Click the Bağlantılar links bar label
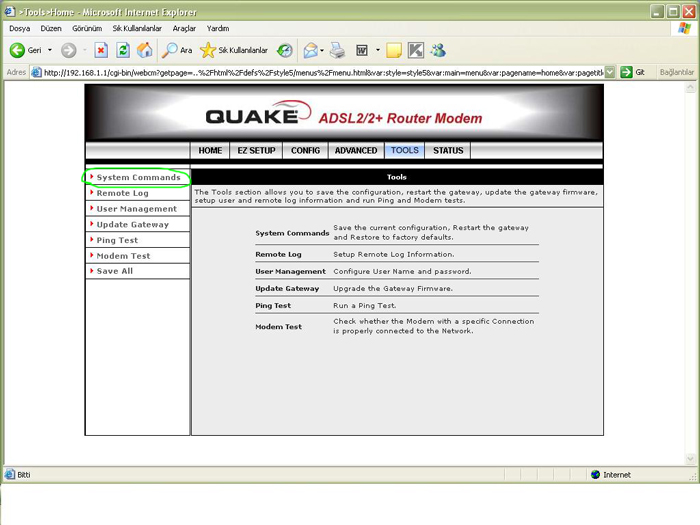The image size is (700, 525). (x=676, y=72)
